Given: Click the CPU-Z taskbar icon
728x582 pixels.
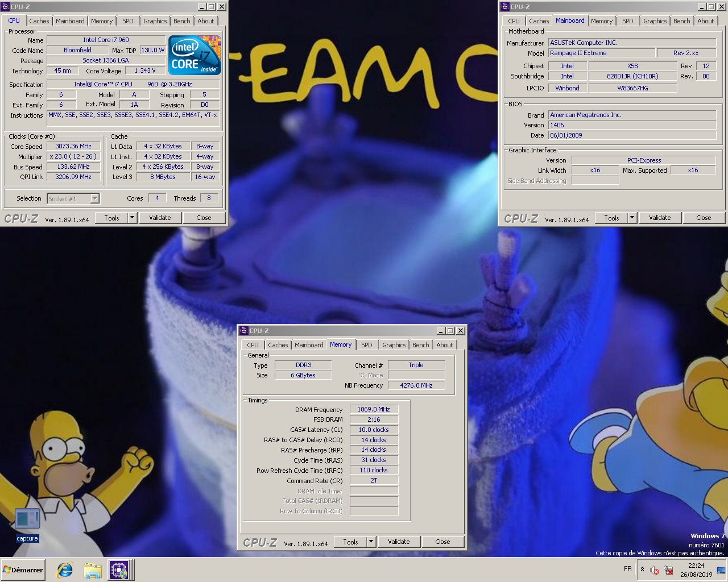Looking at the screenshot, I should pos(119,570).
